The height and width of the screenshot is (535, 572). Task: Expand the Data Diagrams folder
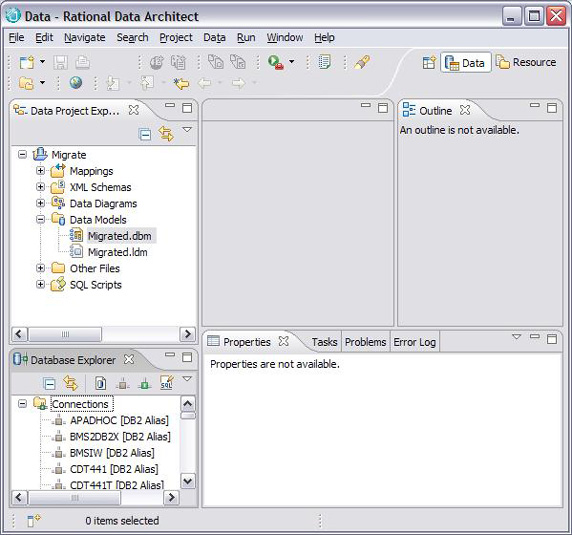click(x=40, y=203)
